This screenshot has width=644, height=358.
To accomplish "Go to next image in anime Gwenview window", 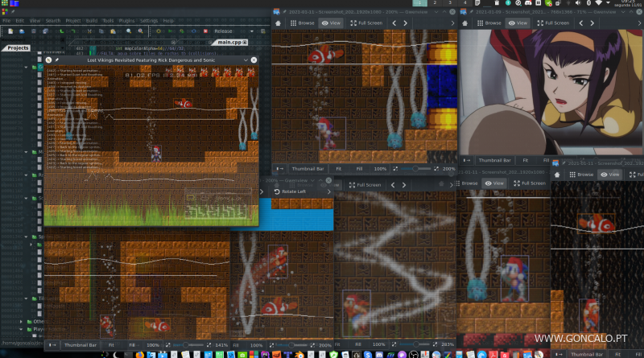I will pyautogui.click(x=592, y=23).
